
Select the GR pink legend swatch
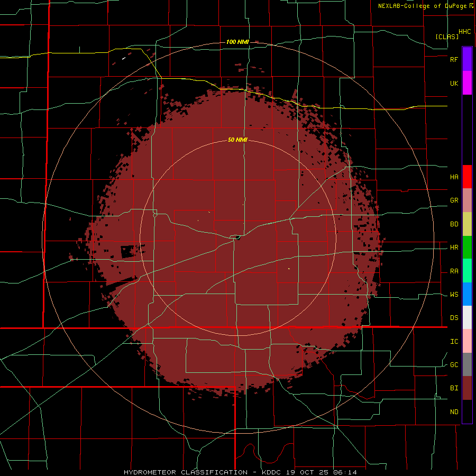(467, 200)
